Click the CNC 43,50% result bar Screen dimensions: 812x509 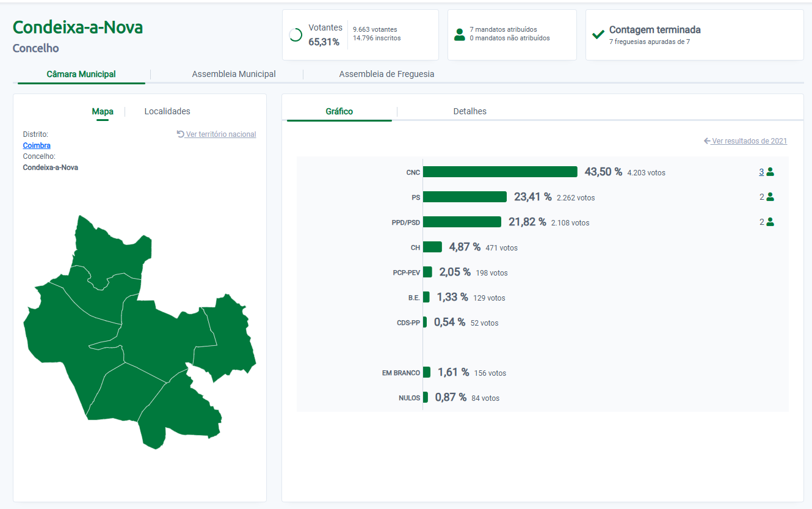[x=499, y=172]
